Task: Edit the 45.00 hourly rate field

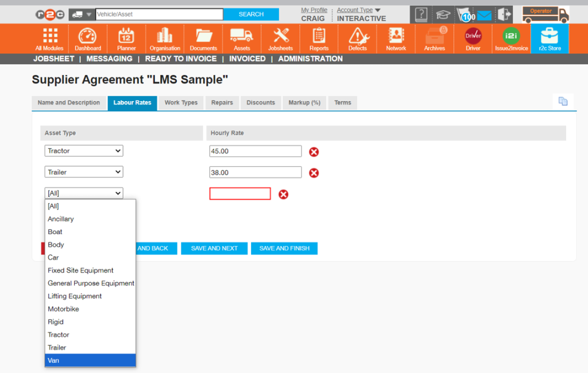Action: click(x=256, y=151)
